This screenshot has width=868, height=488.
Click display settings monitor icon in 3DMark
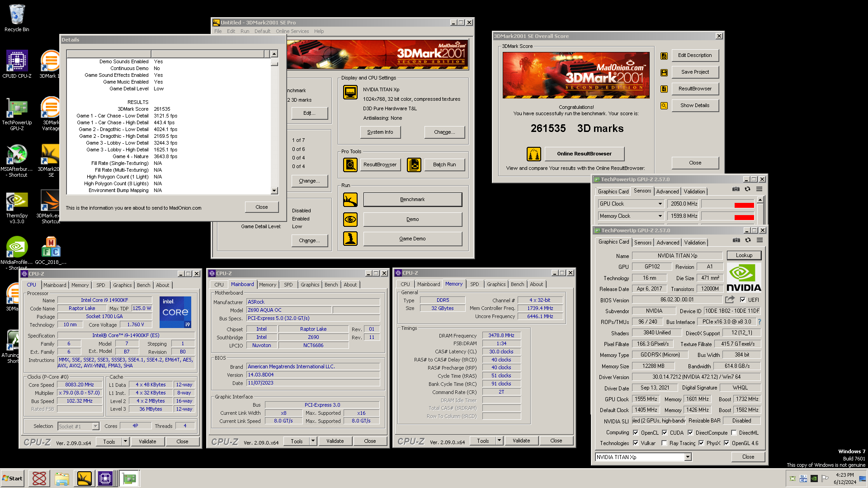(x=350, y=92)
